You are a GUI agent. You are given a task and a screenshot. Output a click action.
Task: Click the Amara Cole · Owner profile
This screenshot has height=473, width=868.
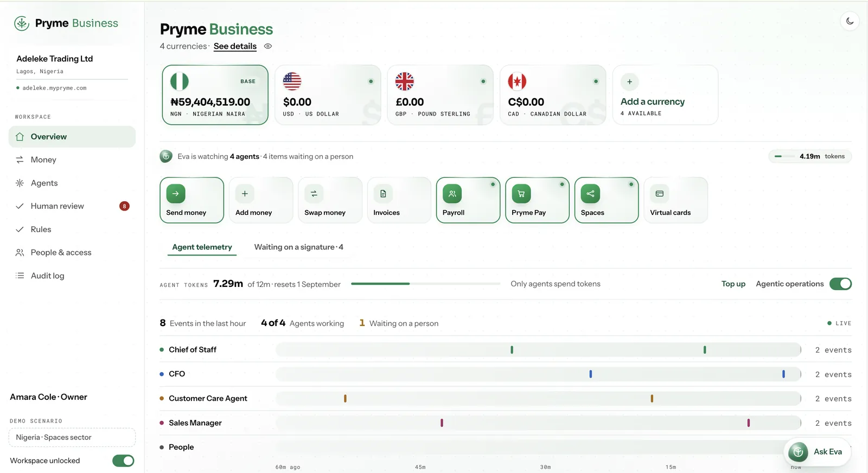[49, 397]
